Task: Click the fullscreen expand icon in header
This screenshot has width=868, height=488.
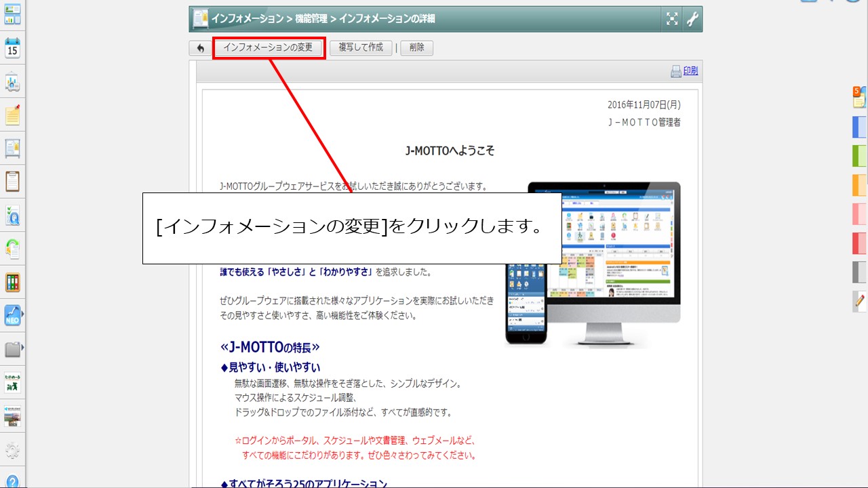Action: pyautogui.click(x=672, y=19)
